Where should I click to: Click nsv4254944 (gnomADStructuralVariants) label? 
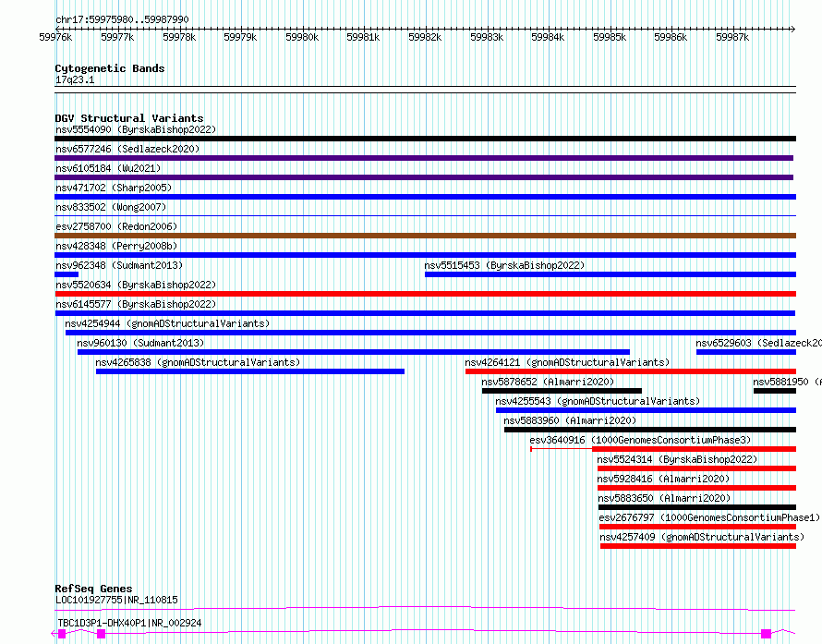click(x=167, y=323)
